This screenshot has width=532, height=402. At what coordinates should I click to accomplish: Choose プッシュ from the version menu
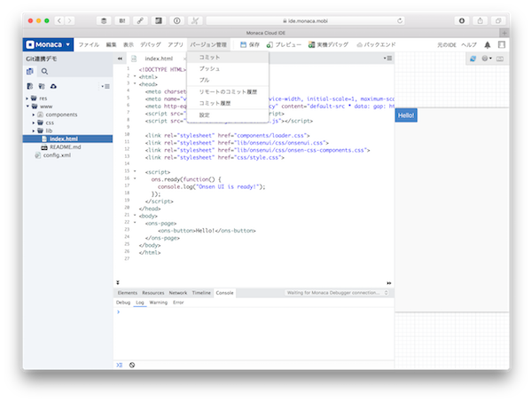228,68
